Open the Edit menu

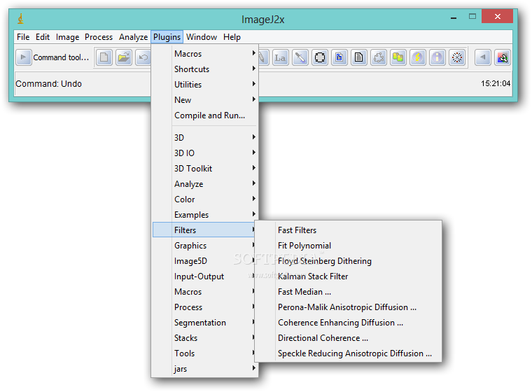point(43,37)
